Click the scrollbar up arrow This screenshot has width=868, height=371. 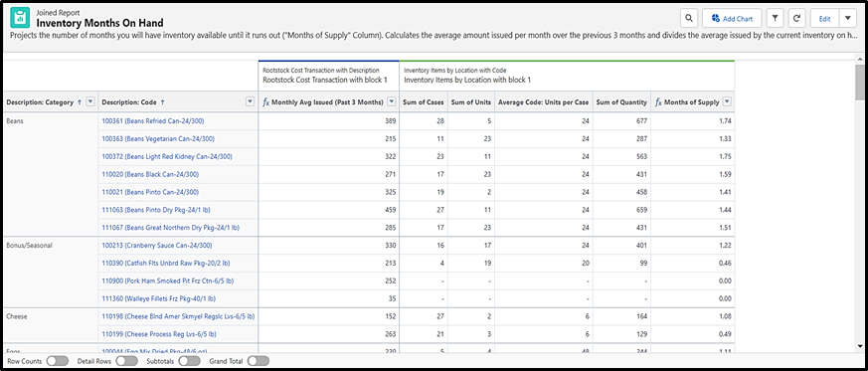[860, 59]
